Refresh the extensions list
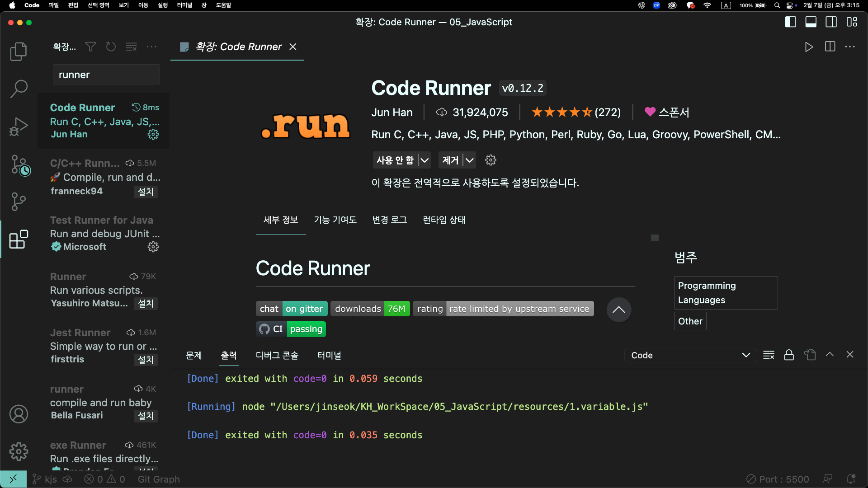This screenshot has width=868, height=488. 111,47
